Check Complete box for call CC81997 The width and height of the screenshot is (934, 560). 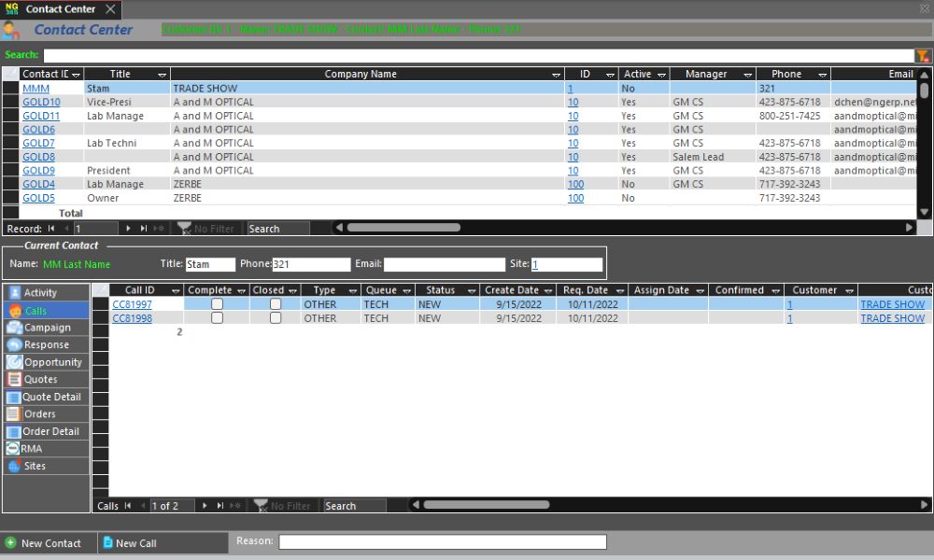coord(217,304)
